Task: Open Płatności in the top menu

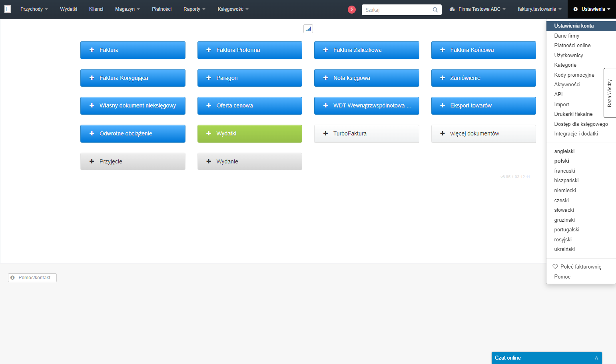Action: pyautogui.click(x=161, y=9)
